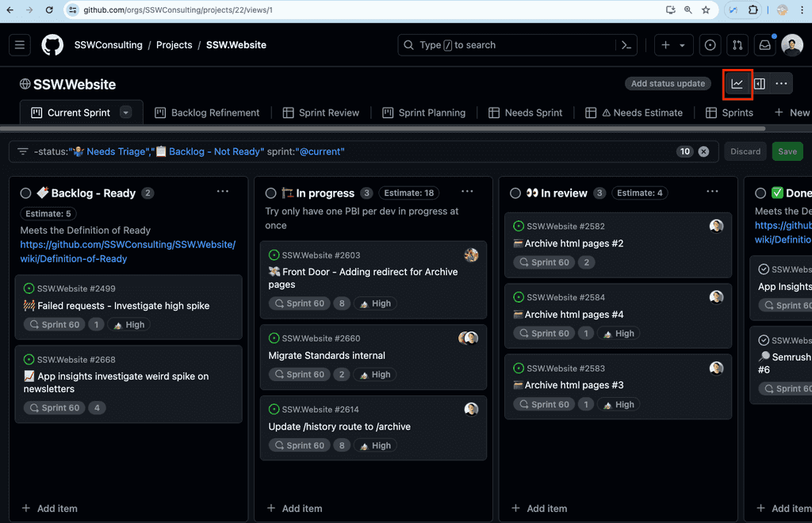The width and height of the screenshot is (812, 523).
Task: Open project Insights via the chart icon
Action: tap(736, 83)
